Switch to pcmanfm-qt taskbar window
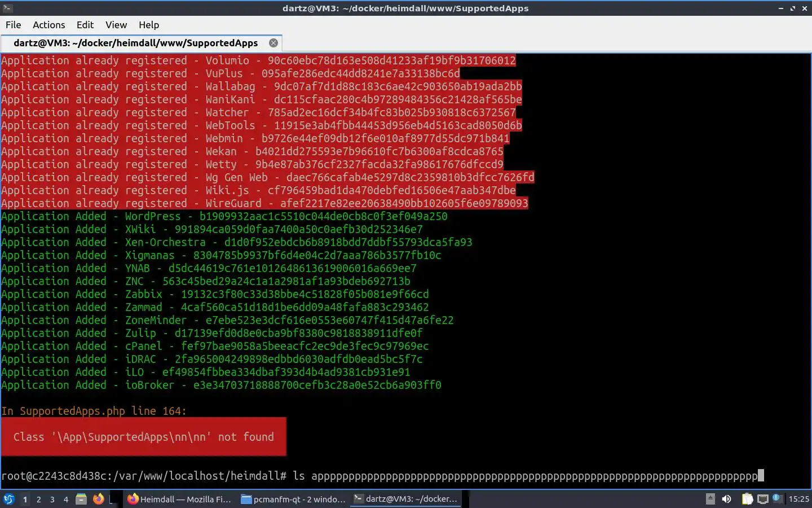Viewport: 812px width, 508px height. tap(293, 499)
